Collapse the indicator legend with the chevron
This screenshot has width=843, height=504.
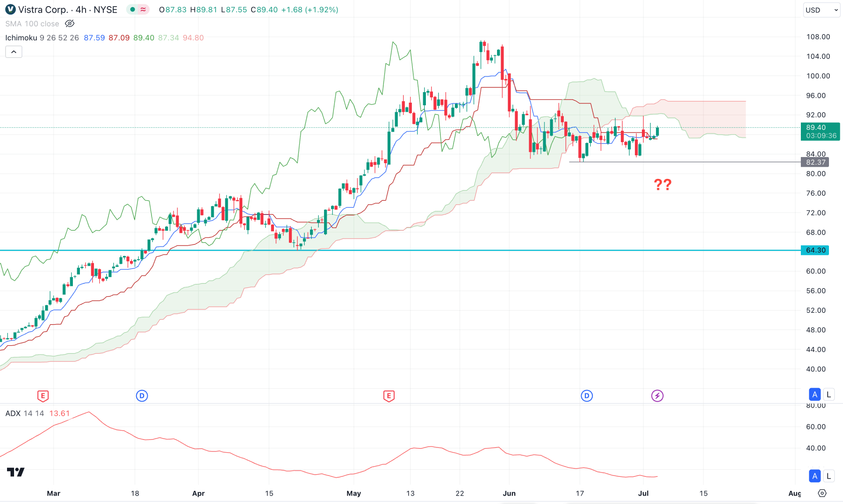[x=14, y=52]
